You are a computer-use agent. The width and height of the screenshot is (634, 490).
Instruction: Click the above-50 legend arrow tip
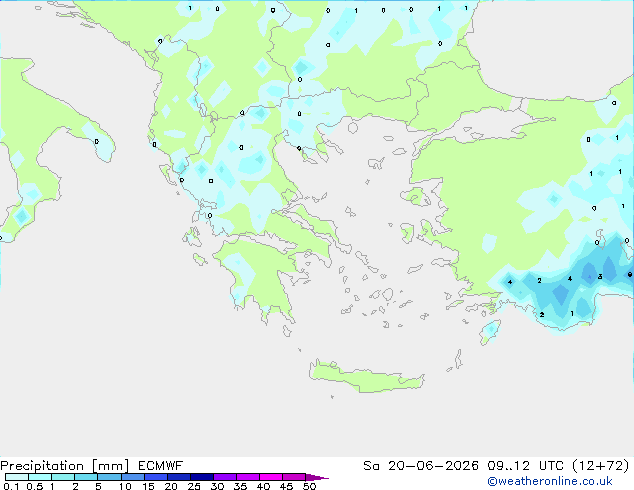tap(317, 478)
